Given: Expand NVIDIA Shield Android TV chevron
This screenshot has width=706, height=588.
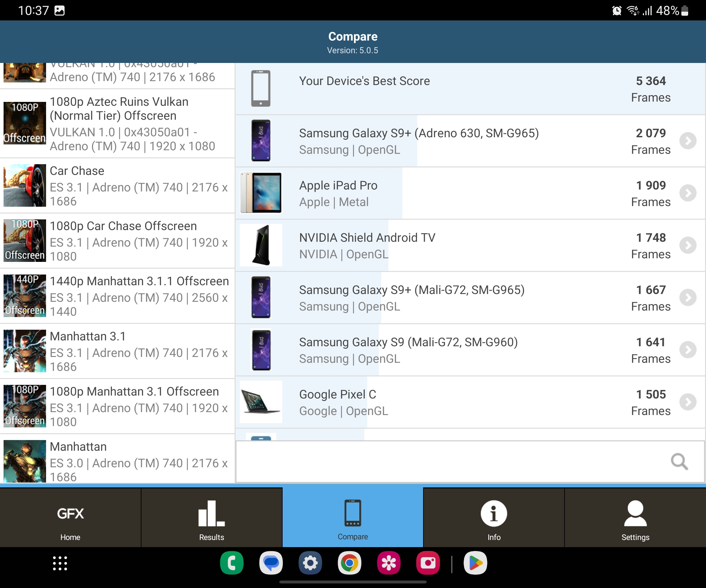Looking at the screenshot, I should pyautogui.click(x=688, y=245).
